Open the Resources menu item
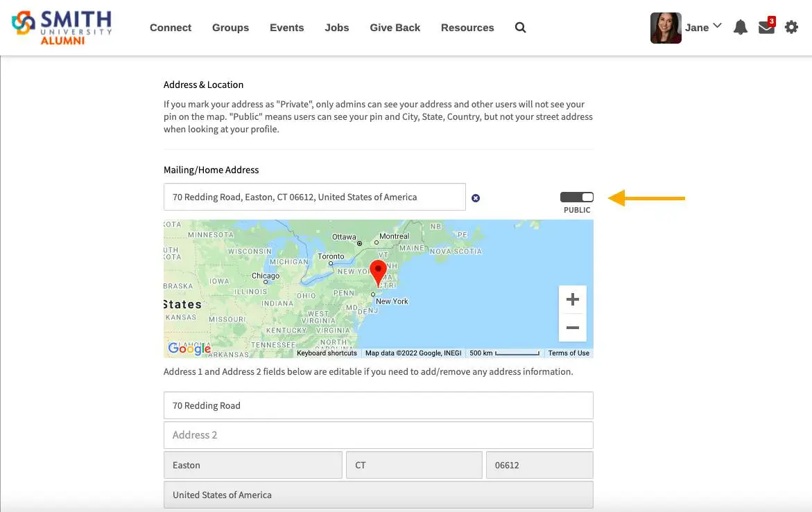 [467, 28]
